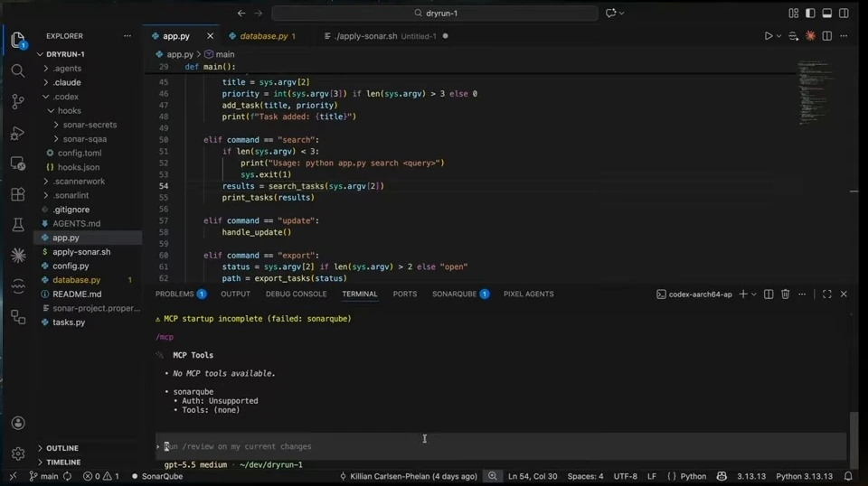Open hooks.json in the explorer
This screenshot has height=486, width=868.
click(79, 167)
